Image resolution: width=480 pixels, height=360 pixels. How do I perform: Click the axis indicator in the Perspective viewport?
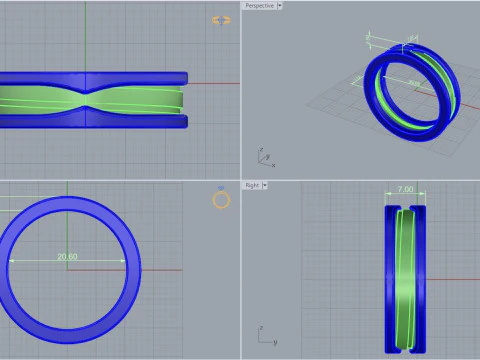point(266,157)
